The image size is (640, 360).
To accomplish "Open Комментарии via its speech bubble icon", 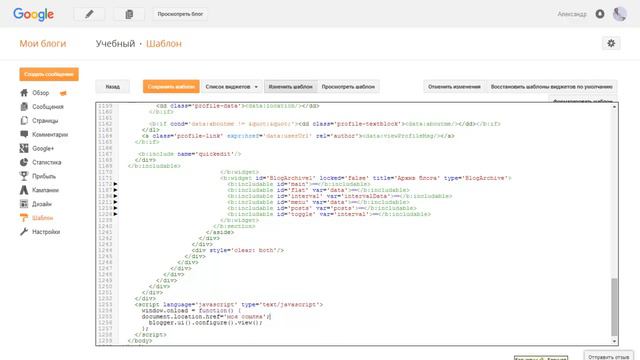I will (24, 134).
